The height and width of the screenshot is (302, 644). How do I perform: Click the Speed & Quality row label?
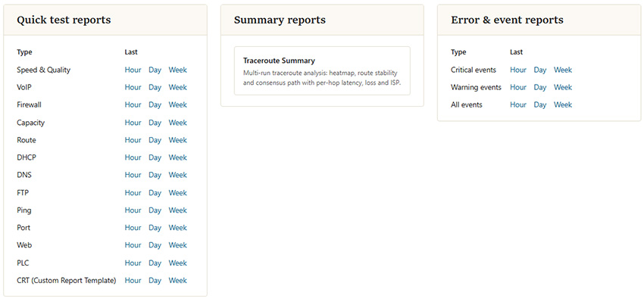43,70
